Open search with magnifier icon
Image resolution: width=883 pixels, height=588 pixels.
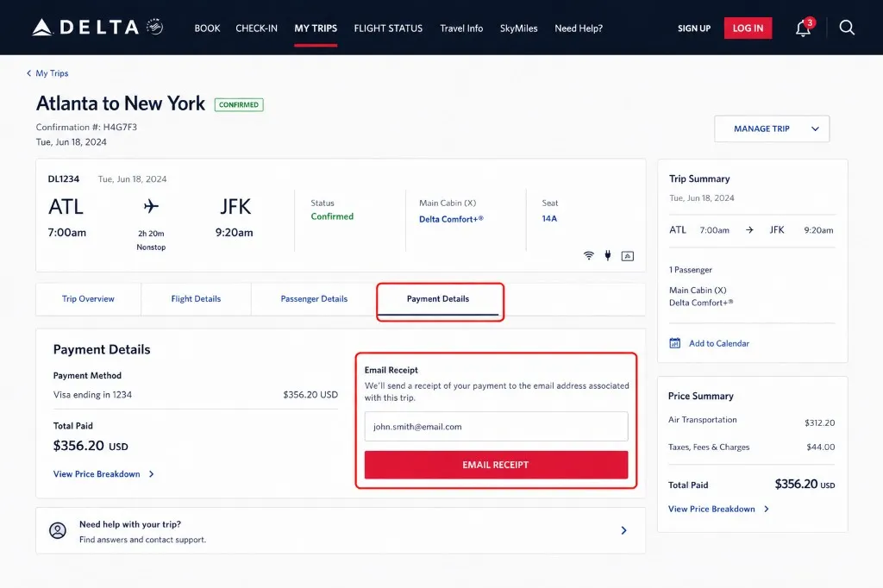pyautogui.click(x=847, y=28)
